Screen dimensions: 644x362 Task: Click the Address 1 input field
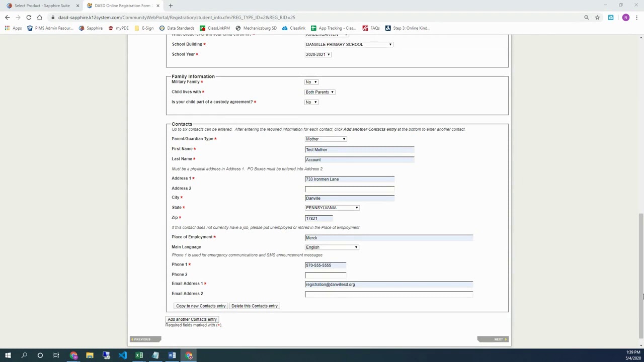click(350, 179)
